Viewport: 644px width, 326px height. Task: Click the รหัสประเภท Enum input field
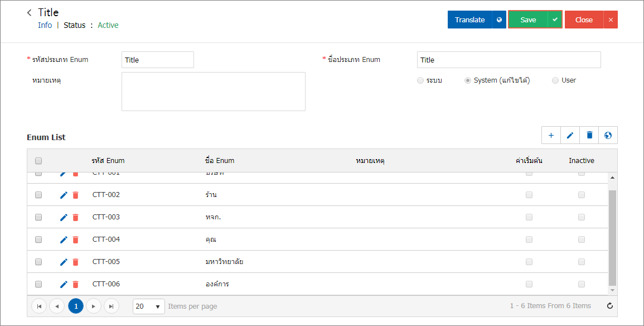(x=158, y=60)
